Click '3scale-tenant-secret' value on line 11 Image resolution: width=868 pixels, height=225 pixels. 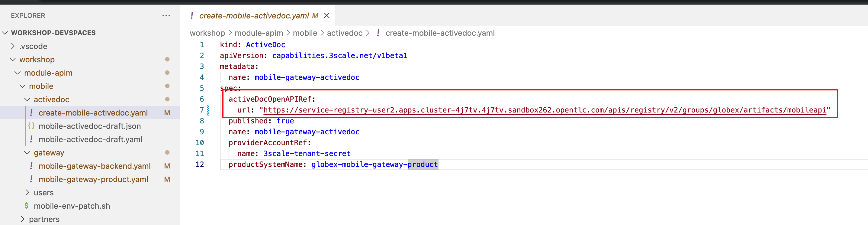[x=307, y=154]
